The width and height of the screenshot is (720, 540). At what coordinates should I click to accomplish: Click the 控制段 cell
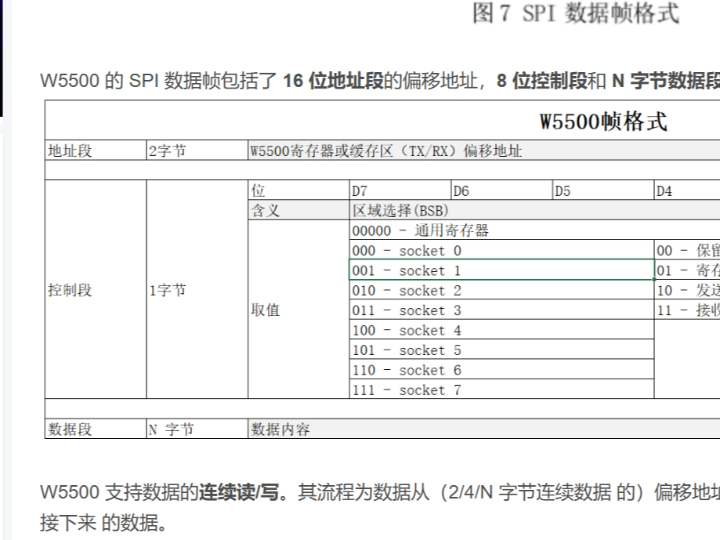pyautogui.click(x=70, y=290)
